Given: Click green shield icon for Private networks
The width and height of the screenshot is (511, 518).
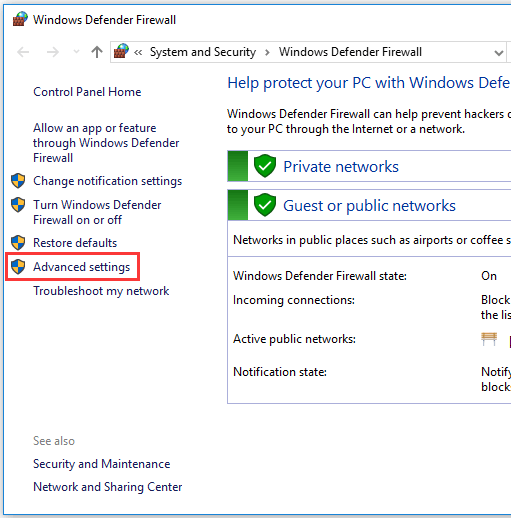Looking at the screenshot, I should 265,166.
